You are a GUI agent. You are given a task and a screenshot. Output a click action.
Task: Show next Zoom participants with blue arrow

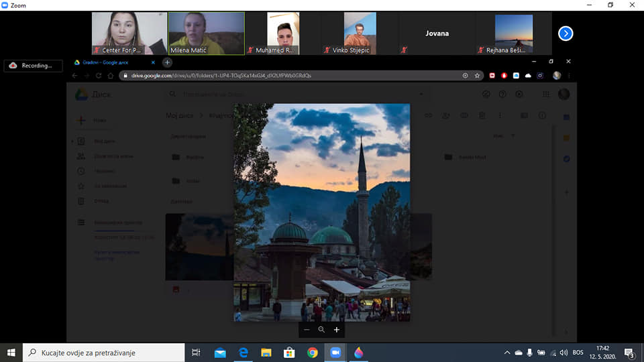(x=566, y=34)
